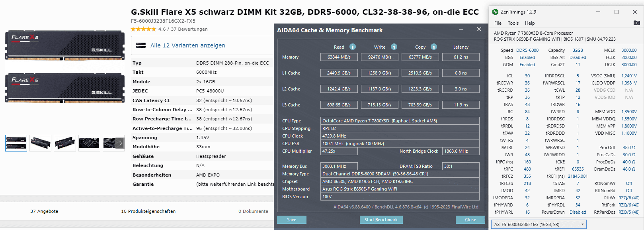Maximize the ZenTimings window
This screenshot has width=644, height=230.
tap(617, 12)
